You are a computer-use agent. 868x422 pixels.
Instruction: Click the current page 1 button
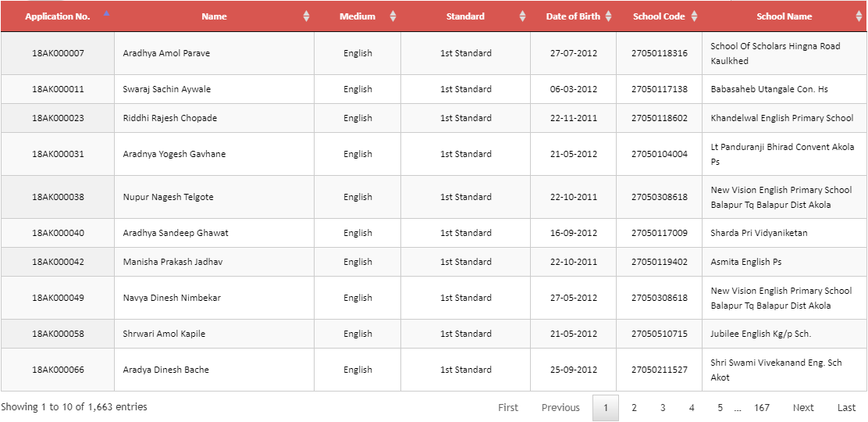coord(606,408)
